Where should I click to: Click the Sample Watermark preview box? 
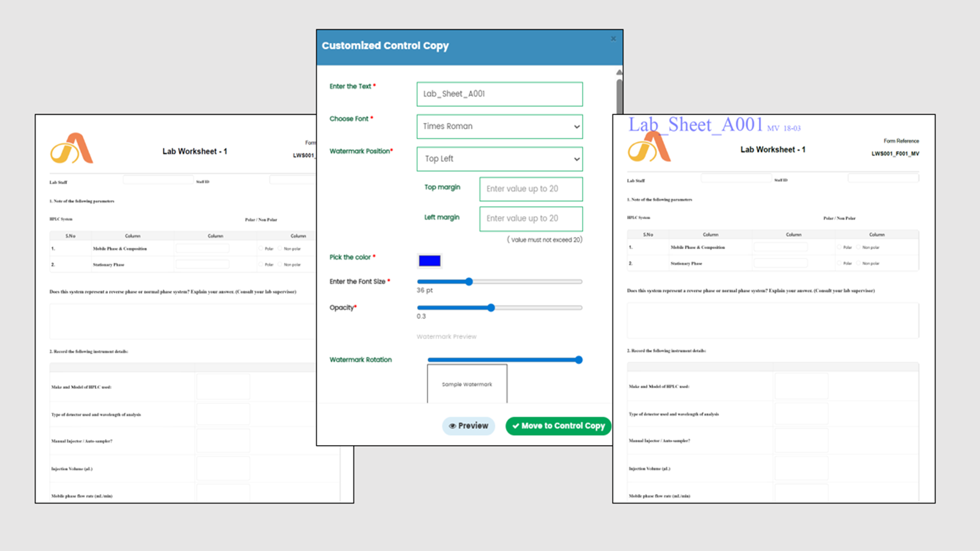[x=467, y=384]
